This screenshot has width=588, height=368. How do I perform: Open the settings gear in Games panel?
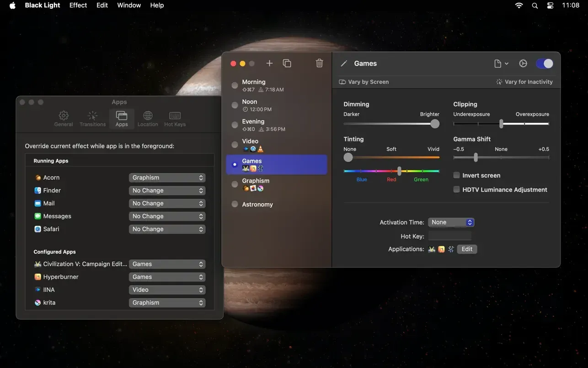(x=523, y=64)
